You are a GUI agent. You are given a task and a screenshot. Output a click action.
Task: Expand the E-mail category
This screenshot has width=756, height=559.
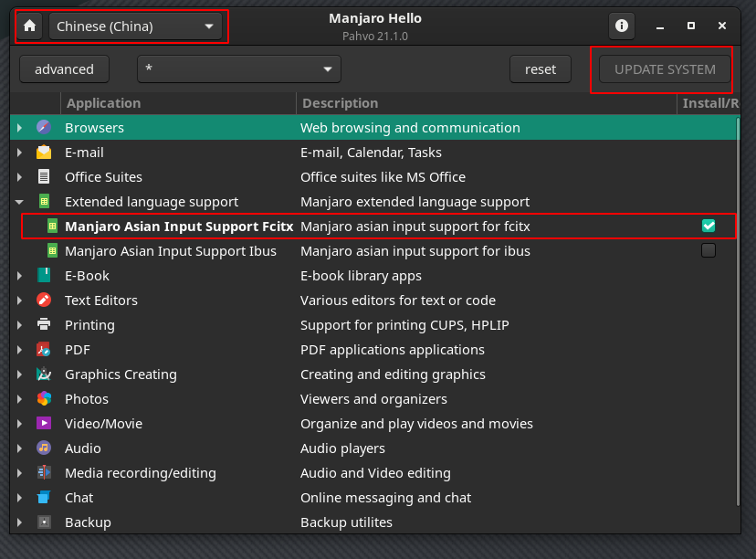tap(19, 152)
